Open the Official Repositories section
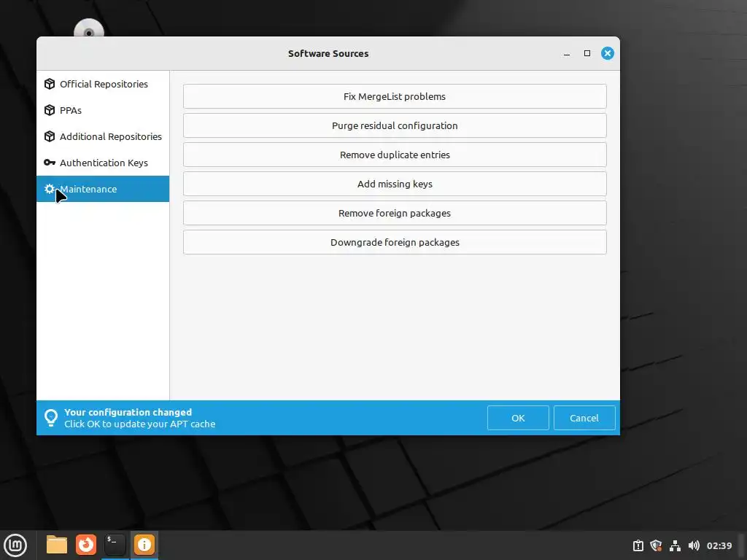Screen dimensions: 747x560 103,84
